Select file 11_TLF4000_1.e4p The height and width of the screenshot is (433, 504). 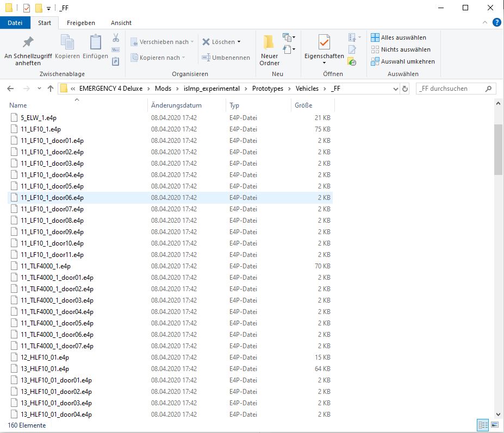(46, 266)
